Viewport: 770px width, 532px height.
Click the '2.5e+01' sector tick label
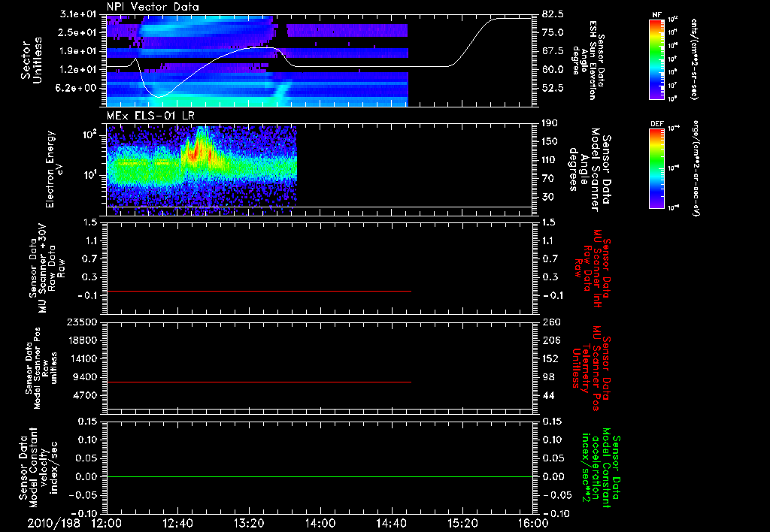coord(78,32)
